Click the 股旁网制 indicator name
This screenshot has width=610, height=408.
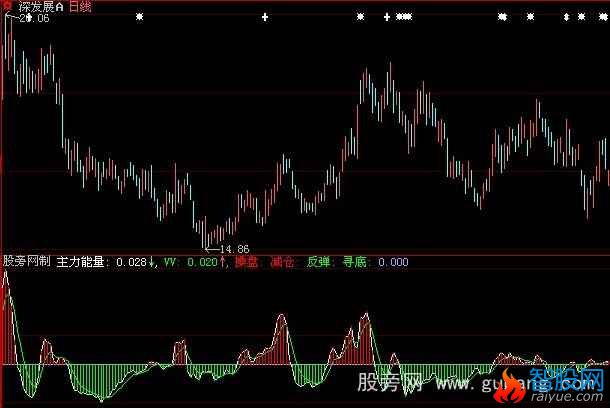[27, 261]
